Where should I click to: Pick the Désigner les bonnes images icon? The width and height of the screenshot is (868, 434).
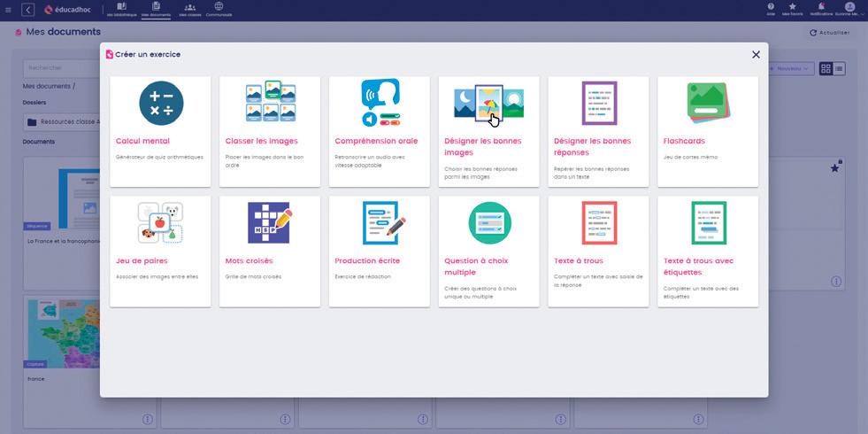click(488, 105)
